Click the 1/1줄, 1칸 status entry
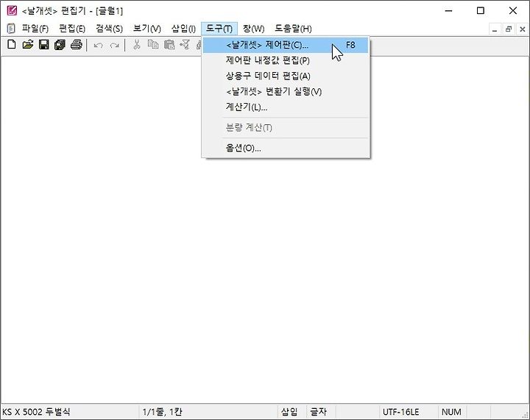 208,412
